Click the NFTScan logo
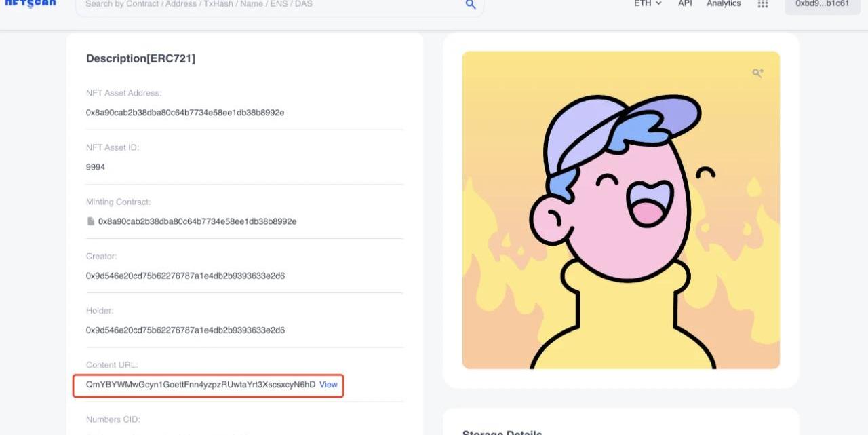The image size is (868, 435). (x=31, y=3)
